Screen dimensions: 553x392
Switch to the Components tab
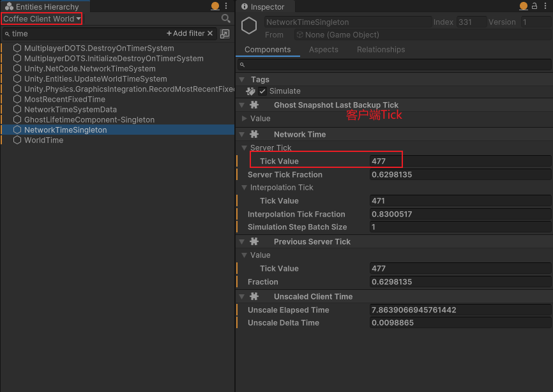click(268, 50)
